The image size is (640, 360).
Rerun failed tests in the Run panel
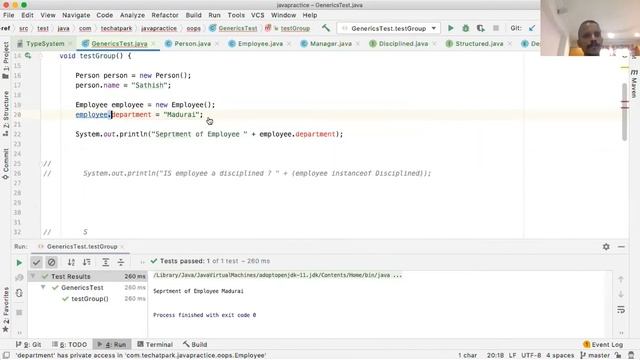[19, 278]
